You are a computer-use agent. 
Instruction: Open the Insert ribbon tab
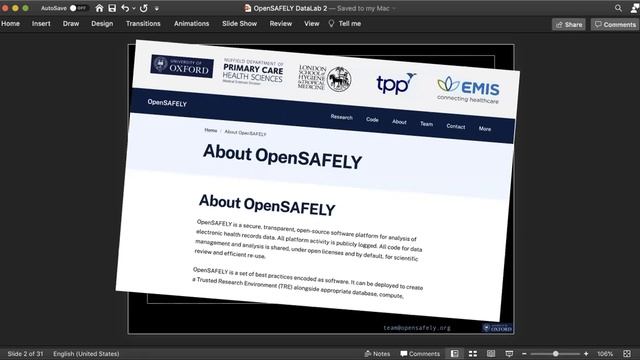(x=41, y=24)
